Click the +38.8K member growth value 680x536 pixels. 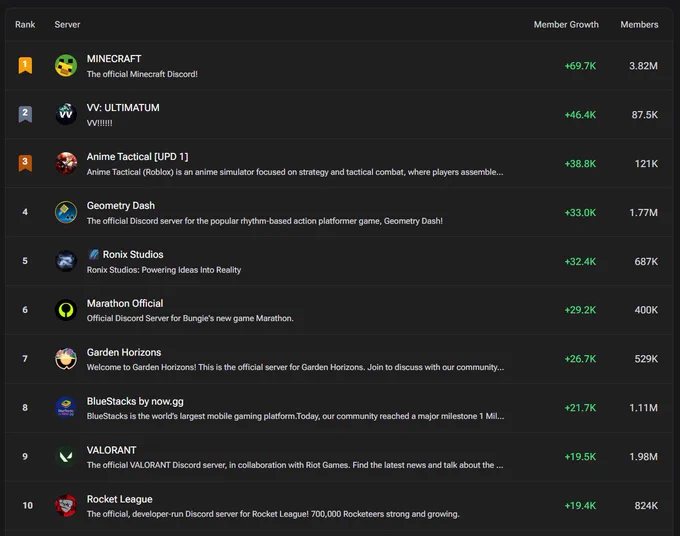[580, 164]
